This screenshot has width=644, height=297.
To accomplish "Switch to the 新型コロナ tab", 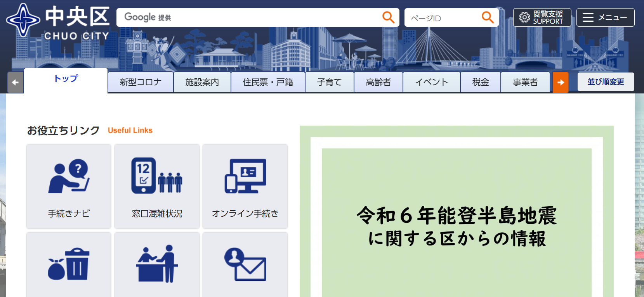I will point(141,82).
